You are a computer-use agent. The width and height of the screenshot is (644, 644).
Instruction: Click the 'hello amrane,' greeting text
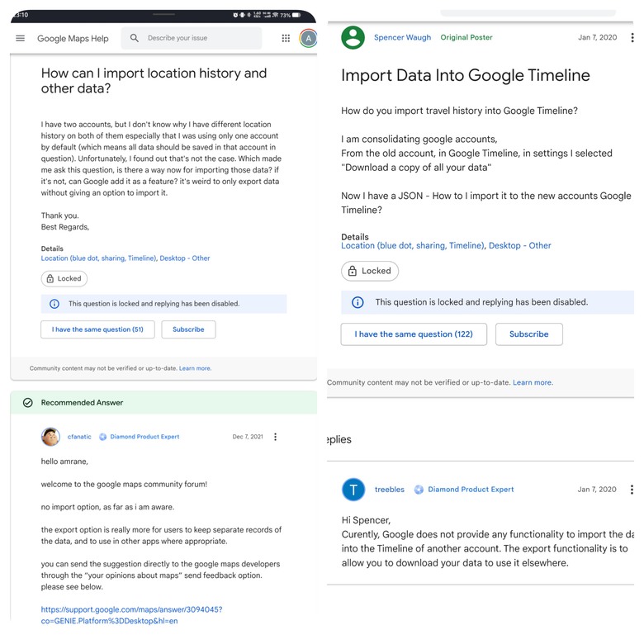pyautogui.click(x=64, y=462)
